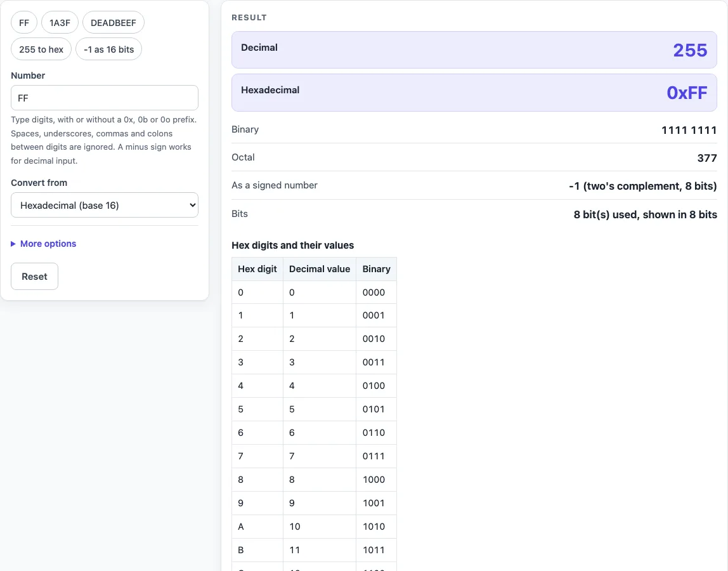Click the "Decimal value" column header
This screenshot has height=571, width=728.
tap(320, 269)
